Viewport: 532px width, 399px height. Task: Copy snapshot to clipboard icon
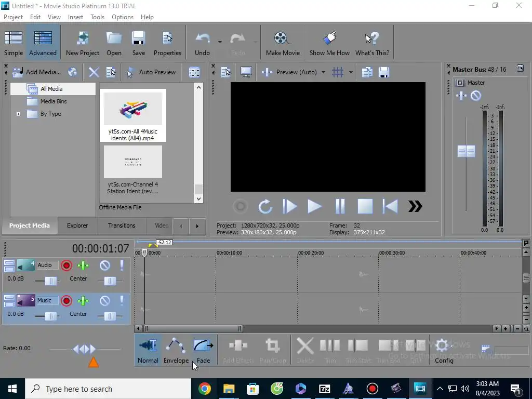tap(367, 72)
